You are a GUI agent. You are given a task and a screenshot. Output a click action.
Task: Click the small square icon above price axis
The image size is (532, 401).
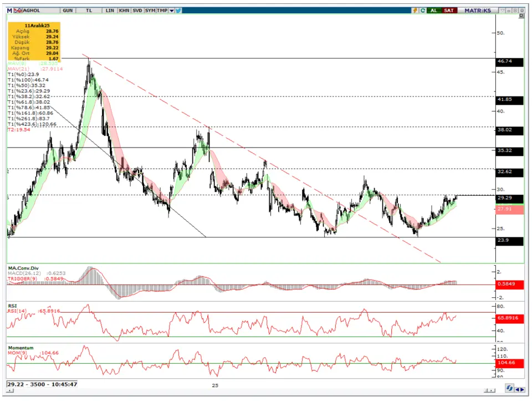(x=521, y=17)
